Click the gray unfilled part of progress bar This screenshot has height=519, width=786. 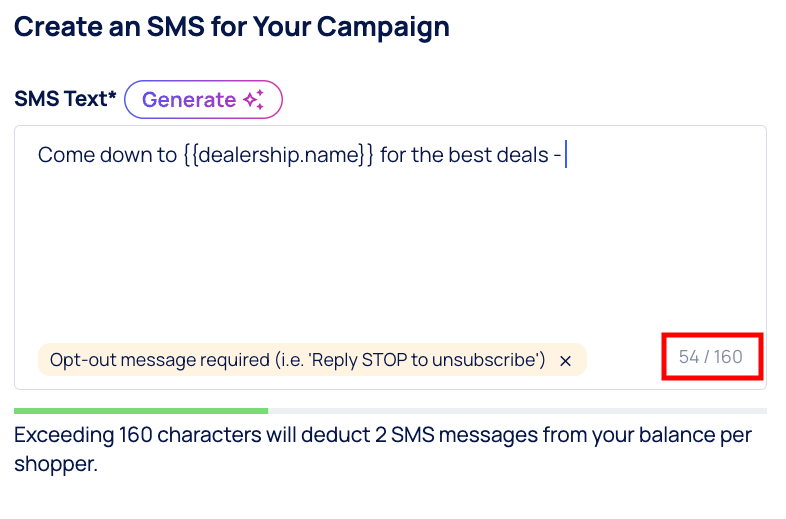click(516, 411)
